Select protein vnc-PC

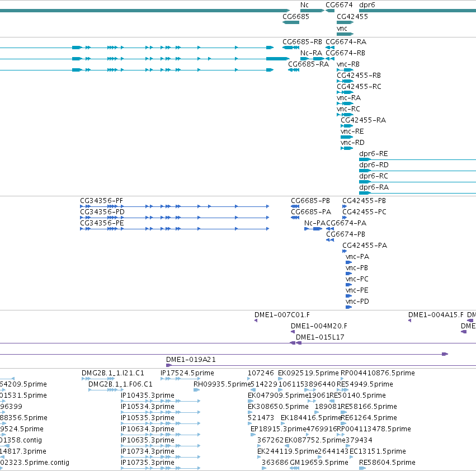357,279
